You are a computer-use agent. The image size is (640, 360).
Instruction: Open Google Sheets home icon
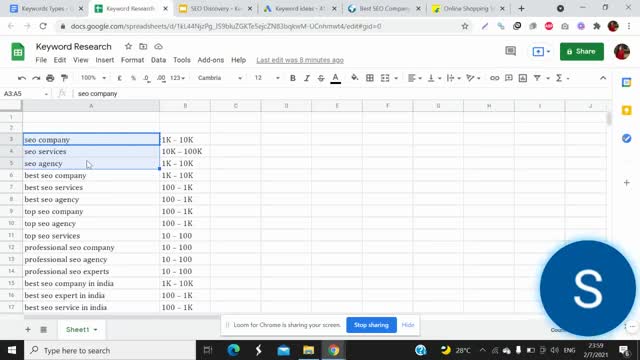18,52
